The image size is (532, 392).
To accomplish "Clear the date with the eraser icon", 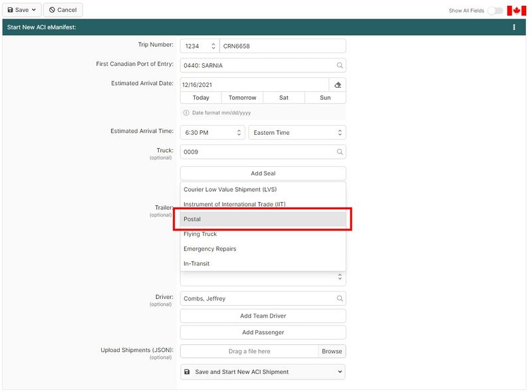I will 337,84.
